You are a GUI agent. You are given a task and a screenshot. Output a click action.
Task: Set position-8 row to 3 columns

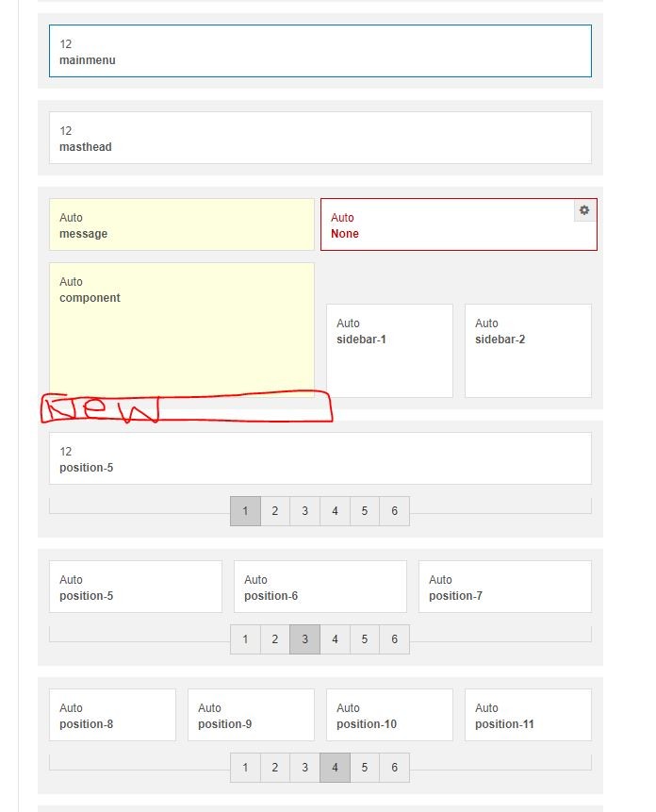[x=305, y=768]
